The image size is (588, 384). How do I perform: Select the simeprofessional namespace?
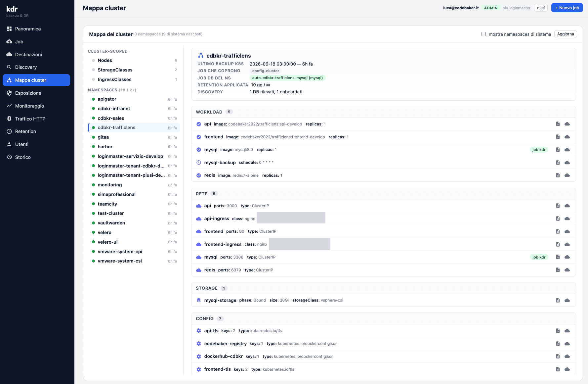pyautogui.click(x=134, y=194)
